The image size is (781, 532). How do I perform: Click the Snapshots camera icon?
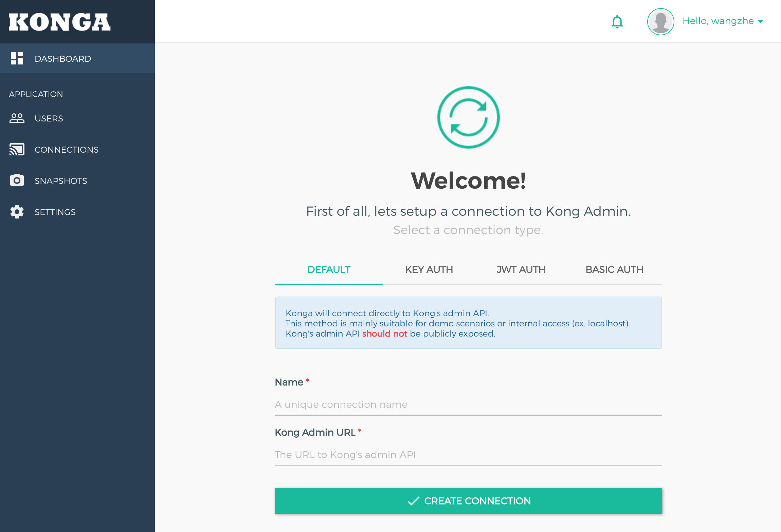click(x=17, y=180)
